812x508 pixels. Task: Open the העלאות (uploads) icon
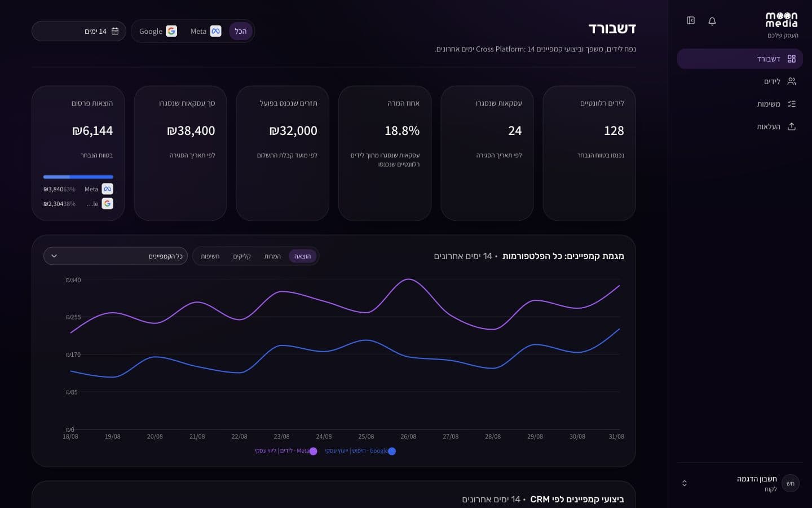[792, 126]
